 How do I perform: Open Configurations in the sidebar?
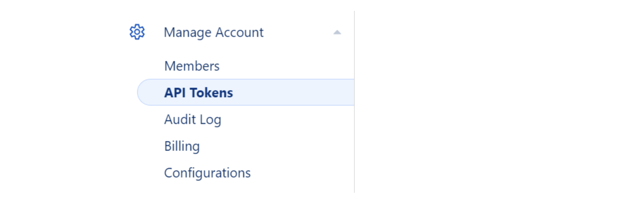tap(207, 173)
